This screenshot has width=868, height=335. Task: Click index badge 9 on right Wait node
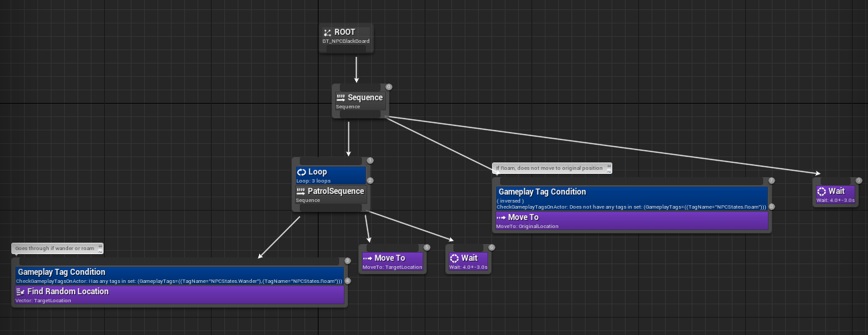click(x=859, y=181)
